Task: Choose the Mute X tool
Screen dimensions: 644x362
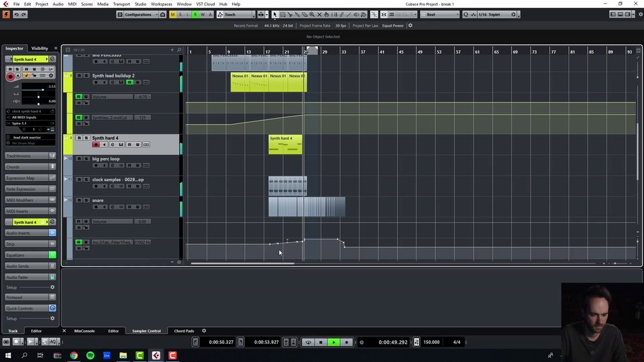Action: click(x=319, y=14)
